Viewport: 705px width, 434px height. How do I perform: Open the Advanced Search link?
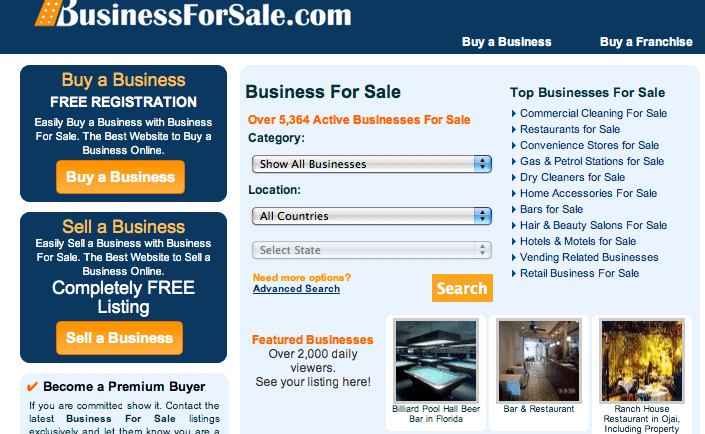point(296,289)
